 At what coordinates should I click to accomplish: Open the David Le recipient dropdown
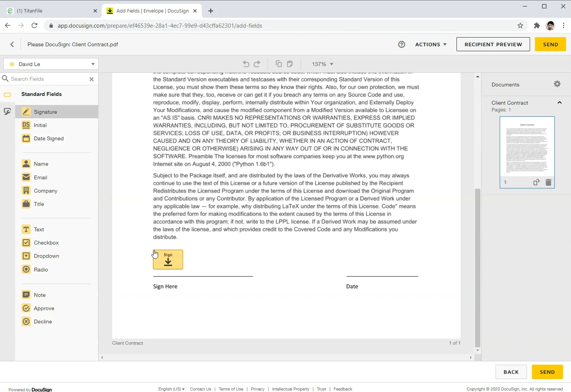pyautogui.click(x=51, y=64)
